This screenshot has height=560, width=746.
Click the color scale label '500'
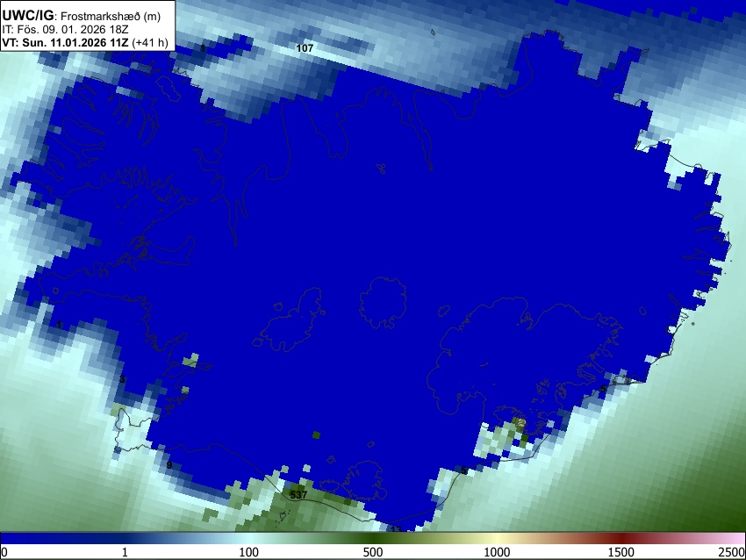pos(373,552)
